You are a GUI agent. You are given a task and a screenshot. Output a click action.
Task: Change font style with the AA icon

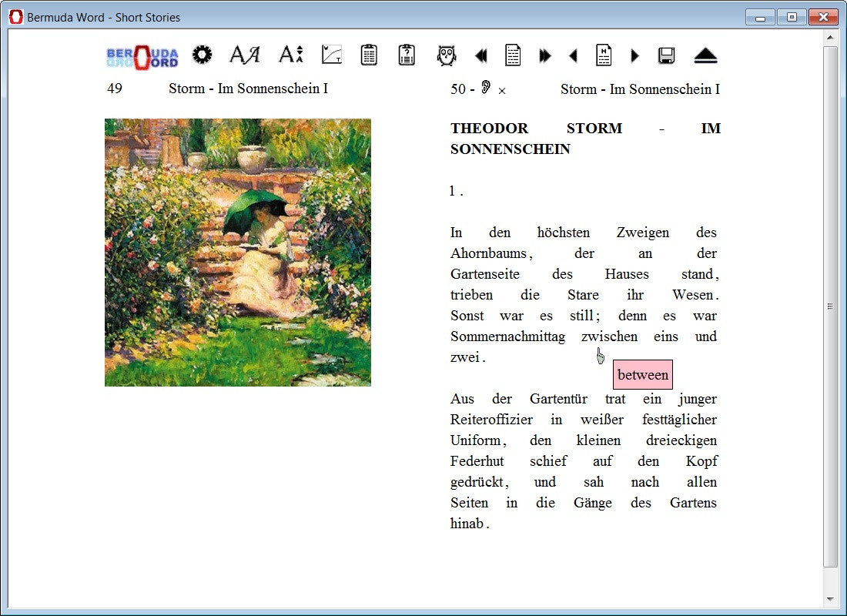point(245,55)
